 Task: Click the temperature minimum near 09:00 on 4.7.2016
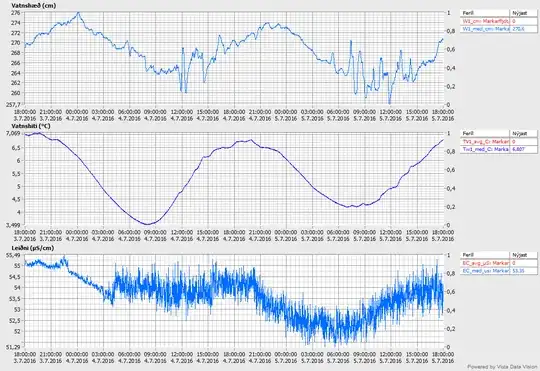coord(147,224)
